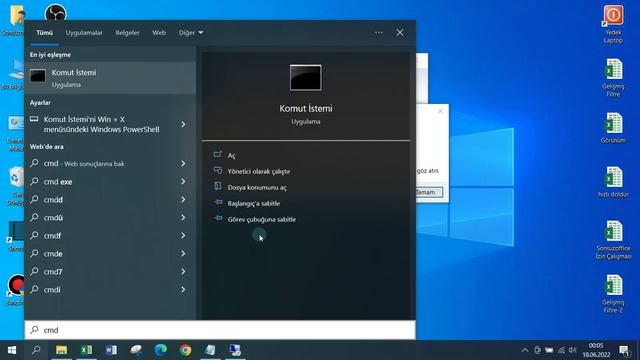
Task: Open Gelişmiş Filtre Excel desktop file
Action: [613, 78]
